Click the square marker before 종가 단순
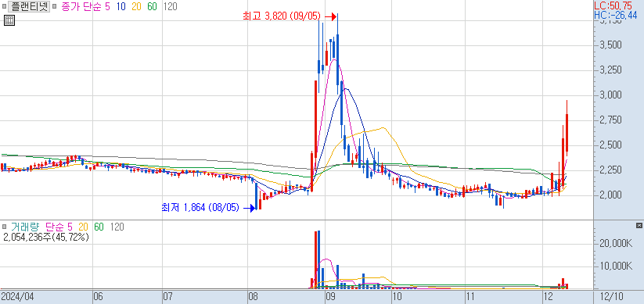Image resolution: width=644 pixels, height=304 pixels. coord(54,6)
